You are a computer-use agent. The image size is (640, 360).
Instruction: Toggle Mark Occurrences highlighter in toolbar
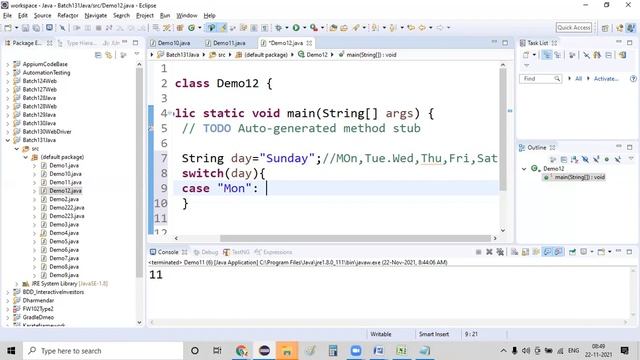coord(223,28)
